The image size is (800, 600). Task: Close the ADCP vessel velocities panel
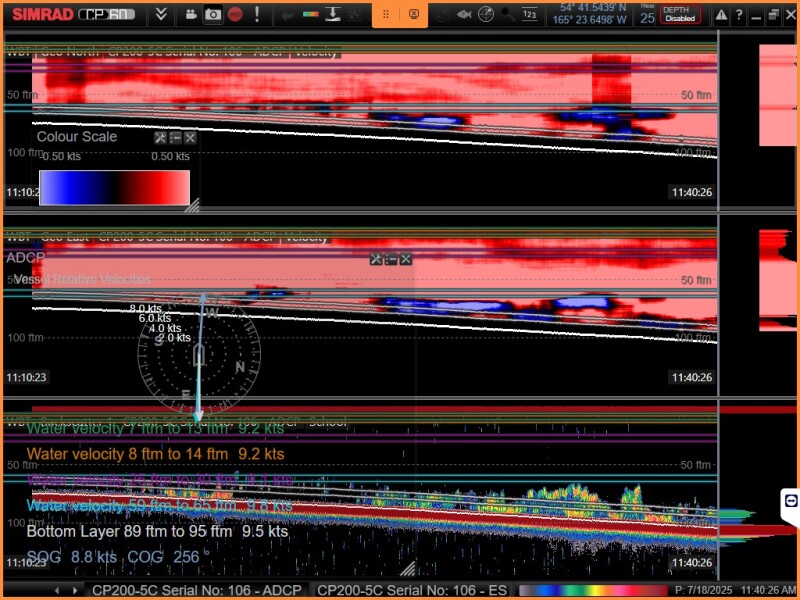point(406,259)
